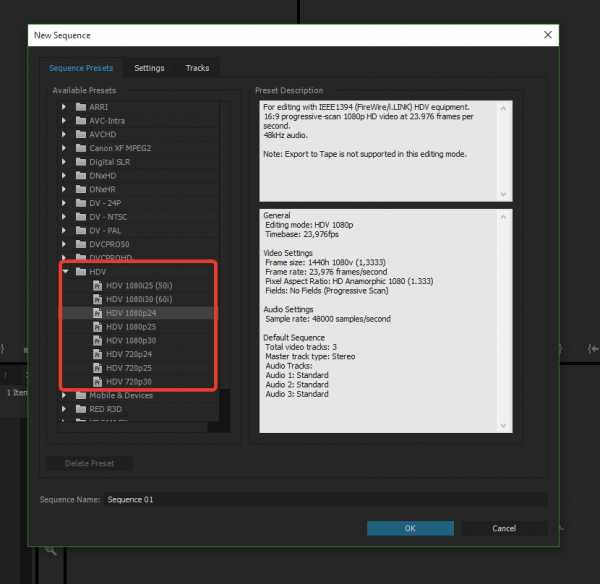Viewport: 600px width, 584px height.
Task: Expand the AVCHD preset folder
Action: tap(65, 134)
